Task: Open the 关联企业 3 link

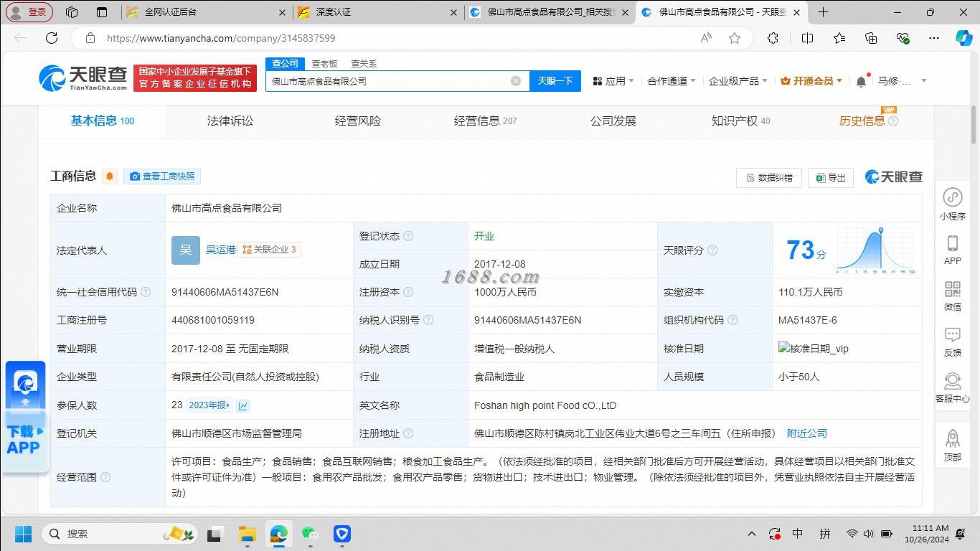Action: [x=269, y=250]
